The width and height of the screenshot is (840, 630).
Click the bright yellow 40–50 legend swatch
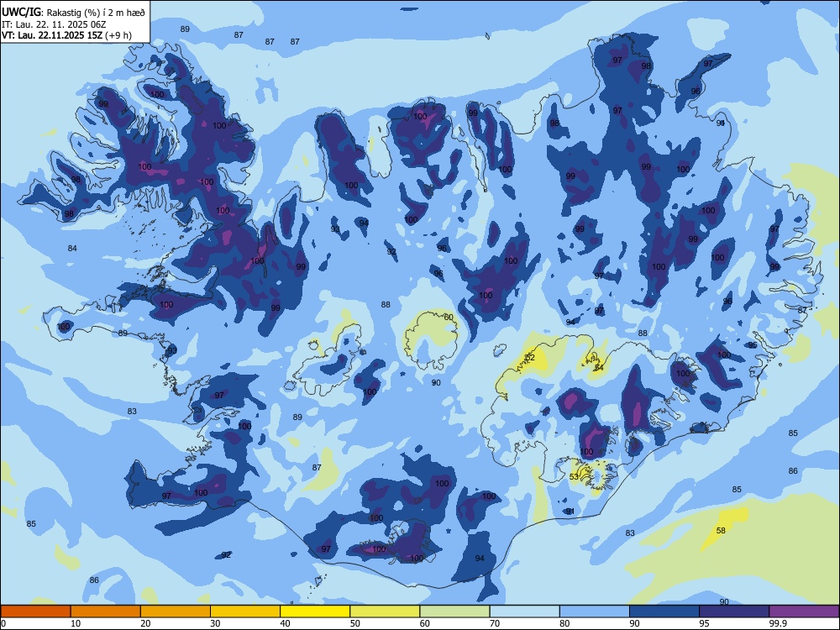pos(315,612)
